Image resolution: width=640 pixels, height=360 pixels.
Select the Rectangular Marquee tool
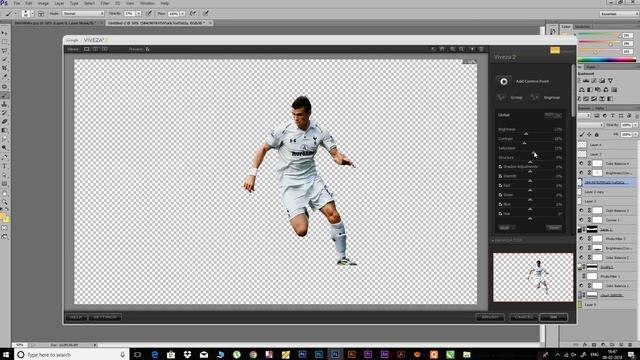click(x=4, y=42)
